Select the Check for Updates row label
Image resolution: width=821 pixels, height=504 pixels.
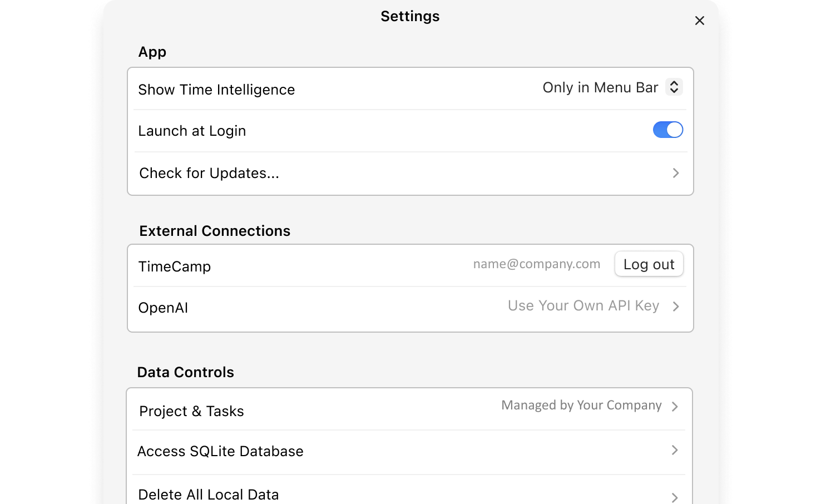[x=209, y=174]
